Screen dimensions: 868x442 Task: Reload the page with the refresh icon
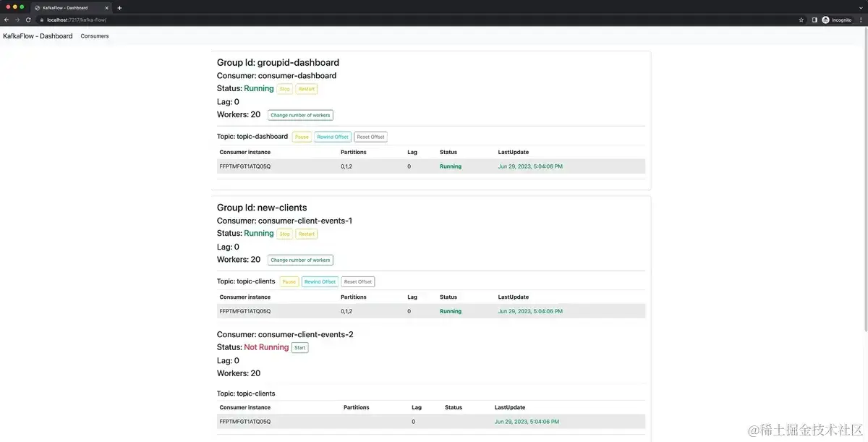[x=28, y=20]
